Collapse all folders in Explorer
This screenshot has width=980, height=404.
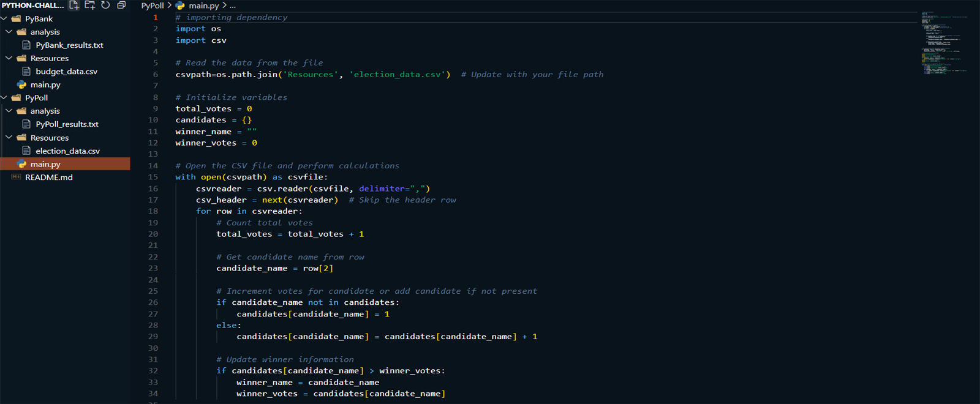click(121, 6)
